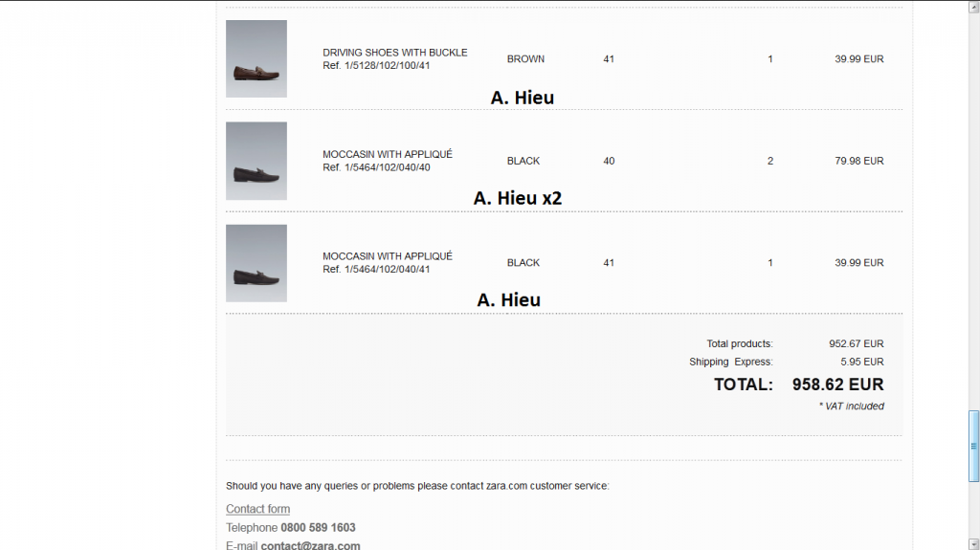Click the Driving Shoes With Buckle product name
The width and height of the screenshot is (980, 550).
click(394, 53)
